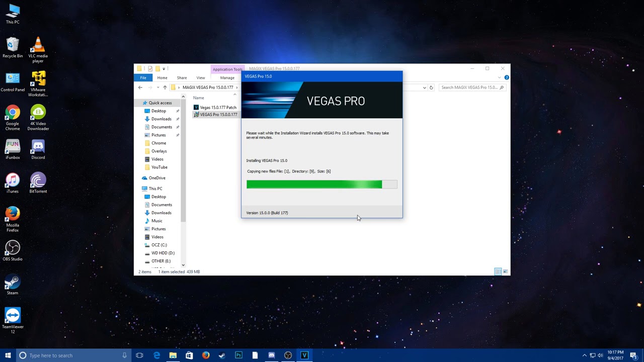
Task: Open Steam desktop shortcut
Action: tap(13, 285)
